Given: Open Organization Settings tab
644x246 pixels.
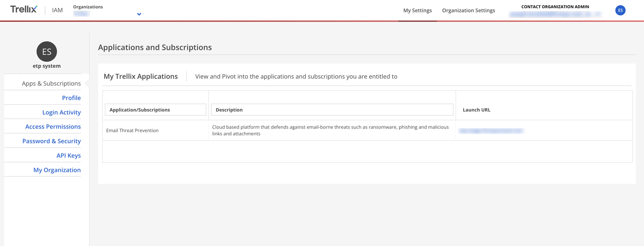Looking at the screenshot, I should coord(468,10).
